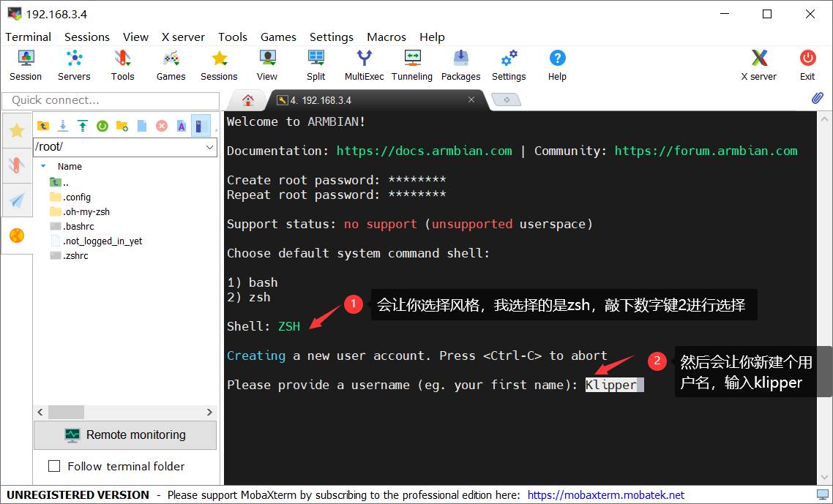Image resolution: width=833 pixels, height=504 pixels.
Task: Open the Session toolbar button
Action: 26,65
